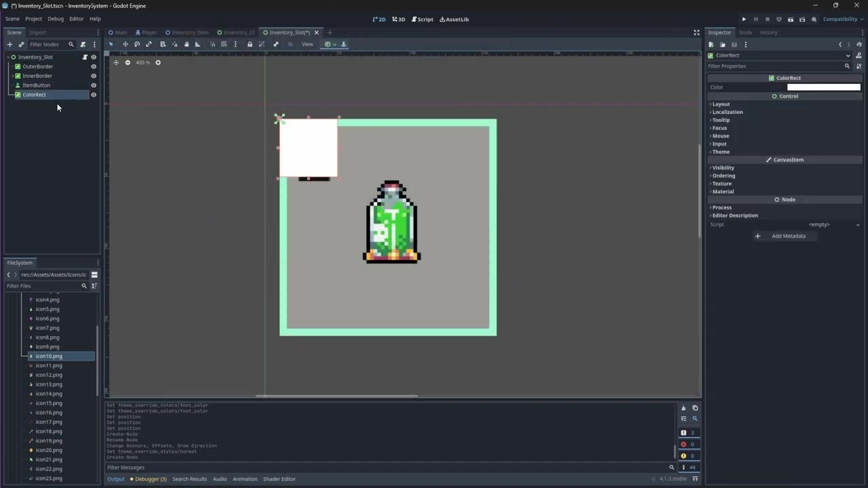The height and width of the screenshot is (488, 868).
Task: Toggle distraction-free mode
Action: tap(696, 33)
